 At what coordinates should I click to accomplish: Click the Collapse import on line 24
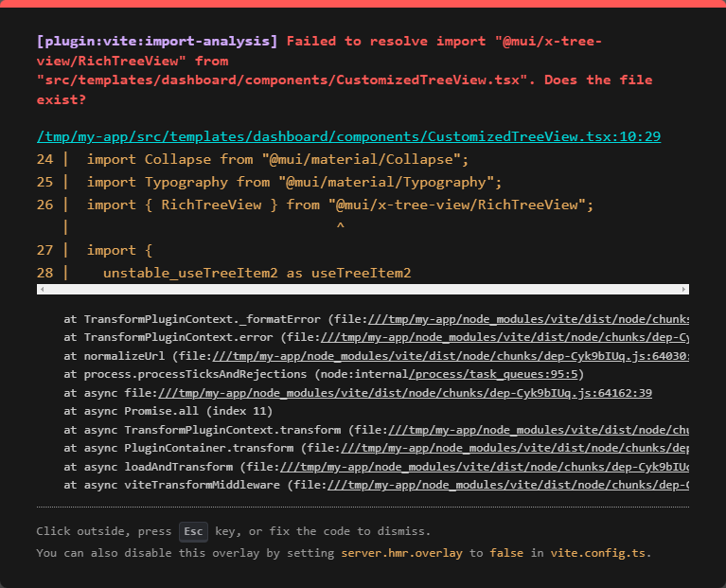[277, 159]
